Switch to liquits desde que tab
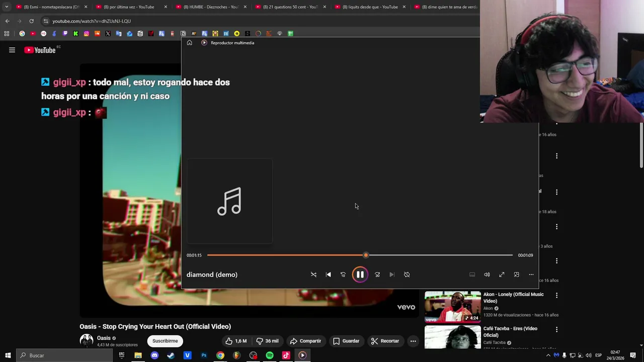This screenshot has width=644, height=362. click(370, 7)
